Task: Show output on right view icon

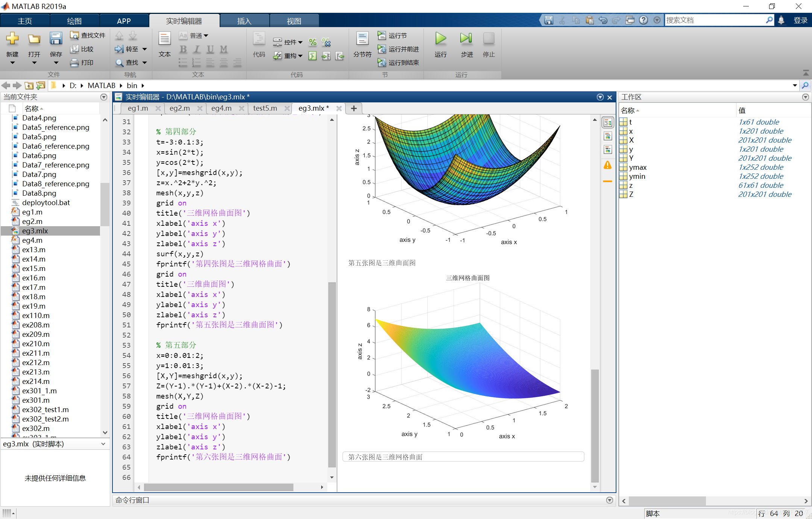Action: [607, 122]
